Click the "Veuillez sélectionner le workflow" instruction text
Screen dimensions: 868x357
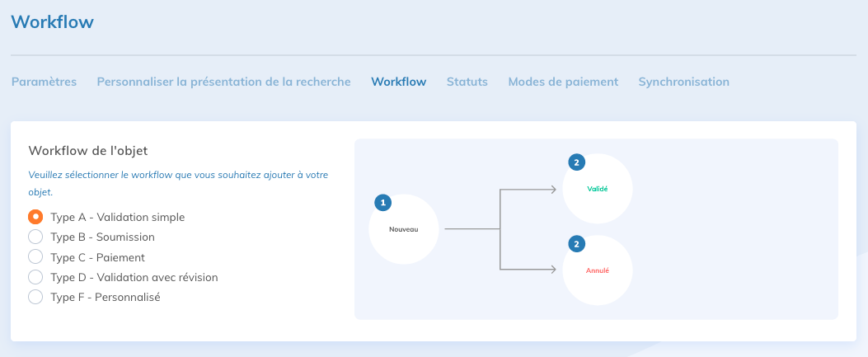178,184
